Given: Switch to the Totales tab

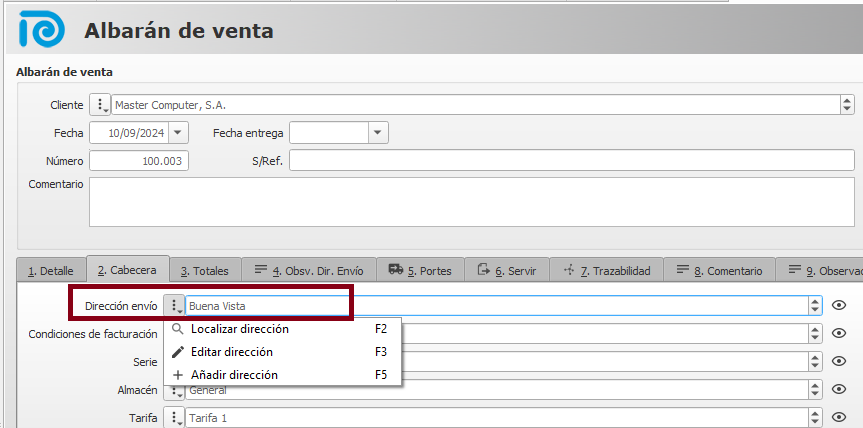Looking at the screenshot, I should pyautogui.click(x=205, y=270).
